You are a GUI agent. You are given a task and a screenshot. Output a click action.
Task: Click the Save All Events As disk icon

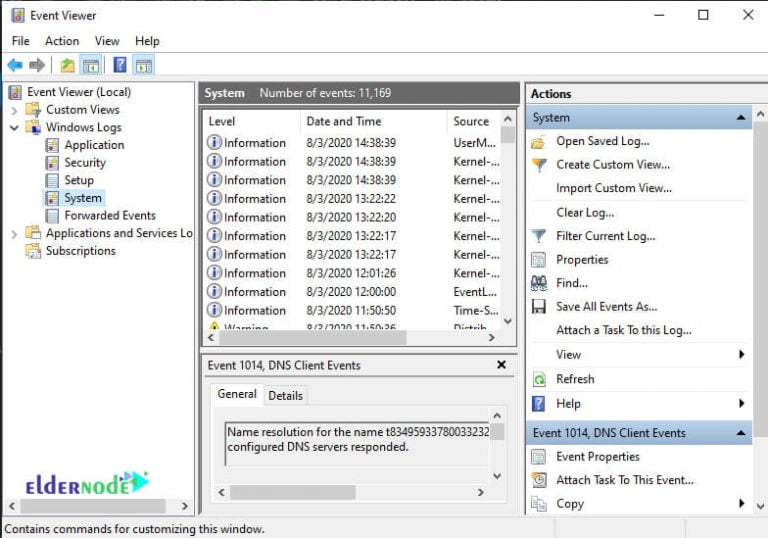click(539, 307)
